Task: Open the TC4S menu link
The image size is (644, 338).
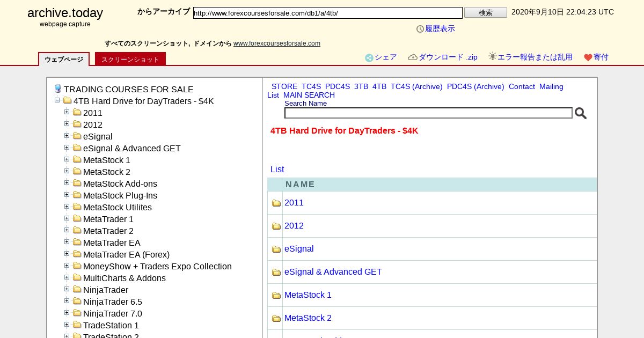Action: (311, 86)
